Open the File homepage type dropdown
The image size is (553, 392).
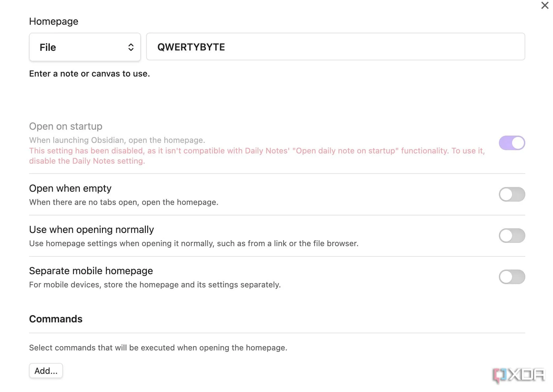click(85, 47)
